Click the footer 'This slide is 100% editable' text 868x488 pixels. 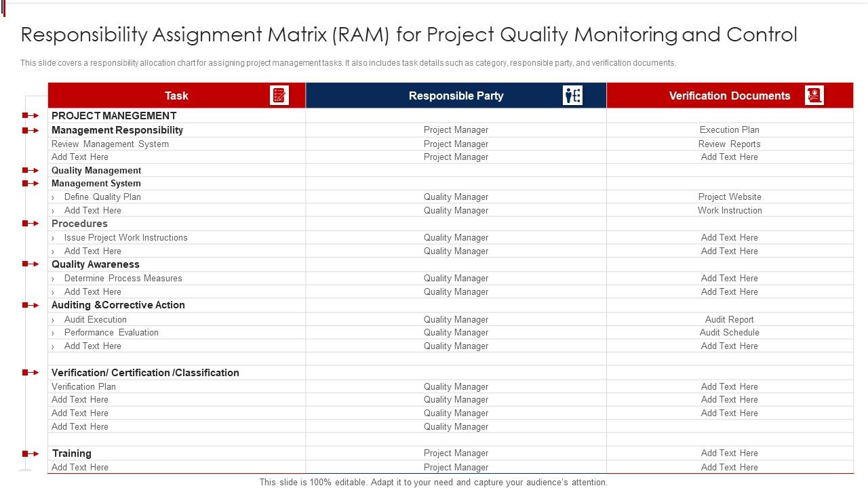coord(434,483)
